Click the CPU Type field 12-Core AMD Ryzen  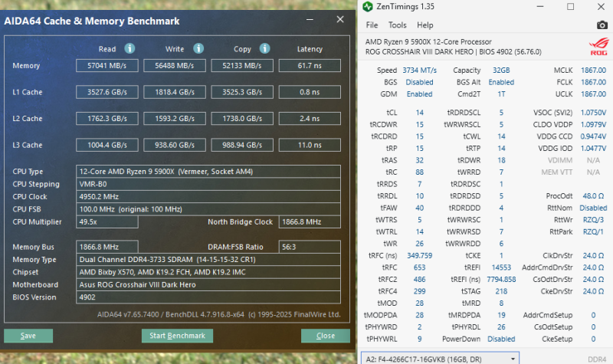pyautogui.click(x=208, y=171)
